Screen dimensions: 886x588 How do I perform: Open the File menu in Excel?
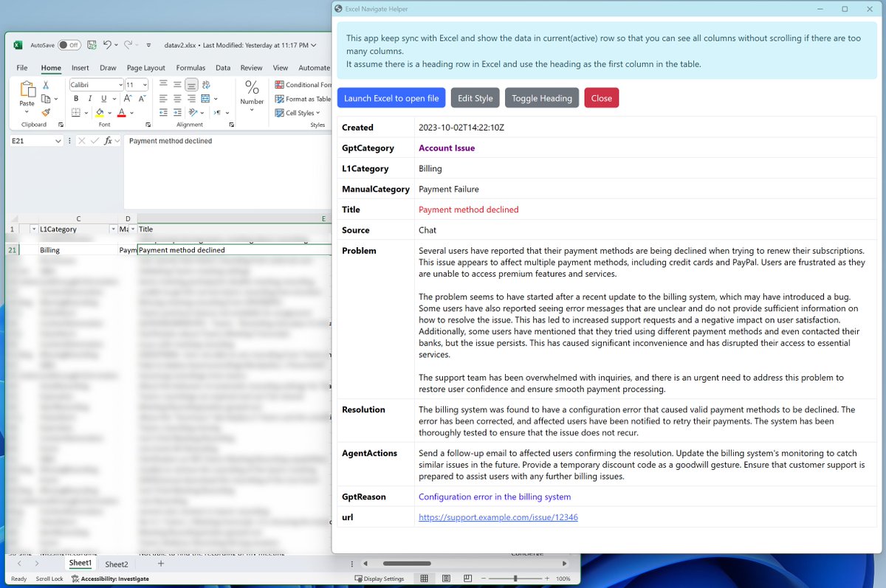coord(22,68)
